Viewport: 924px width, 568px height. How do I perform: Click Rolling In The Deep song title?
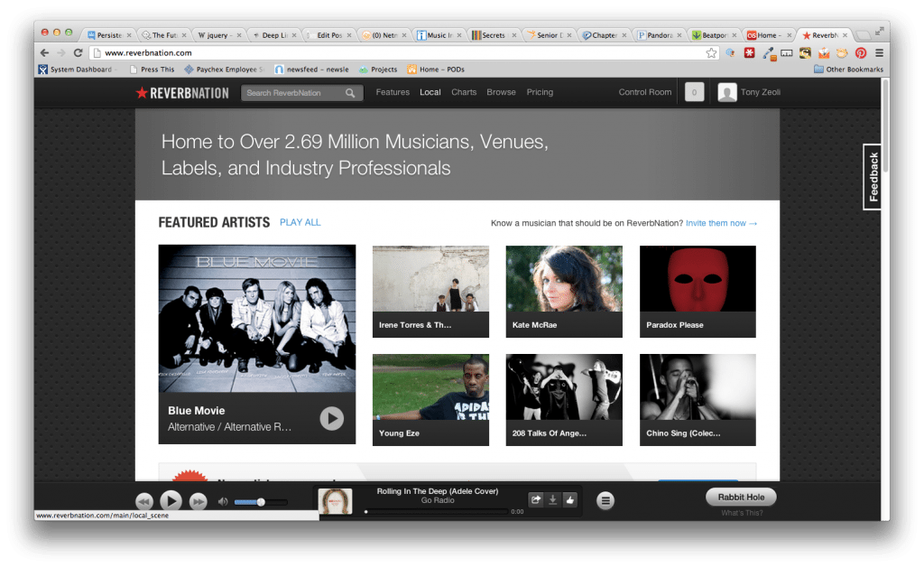438,490
